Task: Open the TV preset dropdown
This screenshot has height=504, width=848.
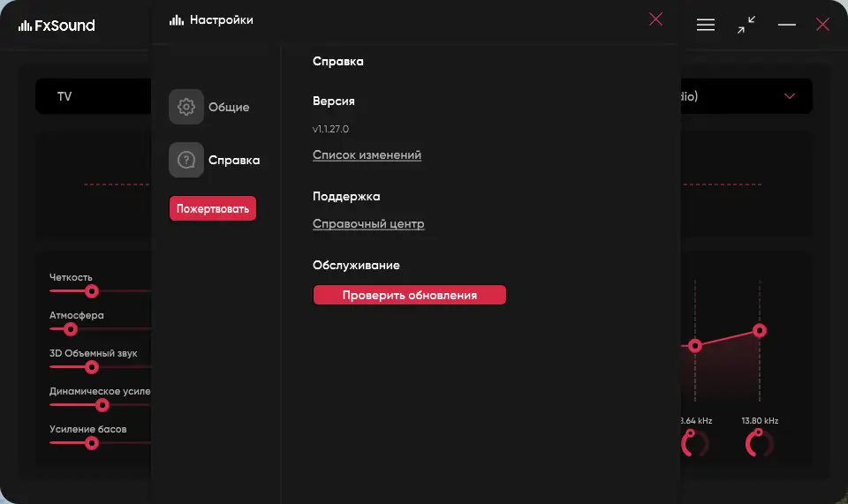Action: point(93,96)
